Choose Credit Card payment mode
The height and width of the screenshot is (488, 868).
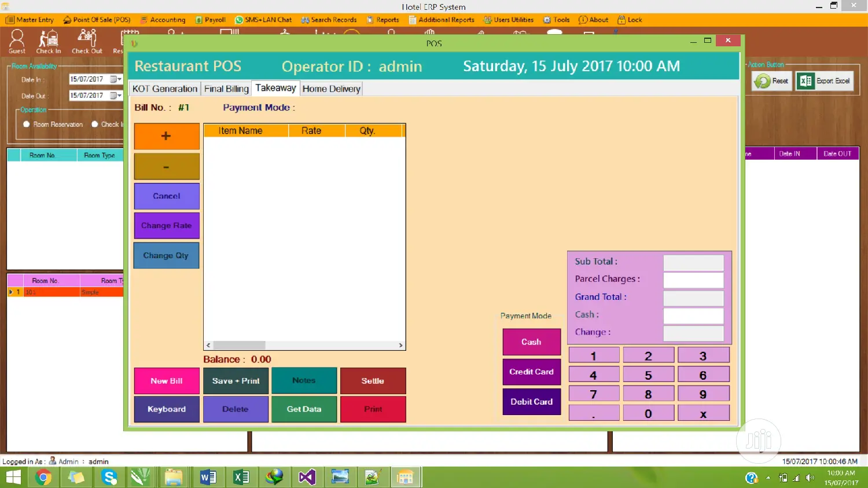click(531, 372)
